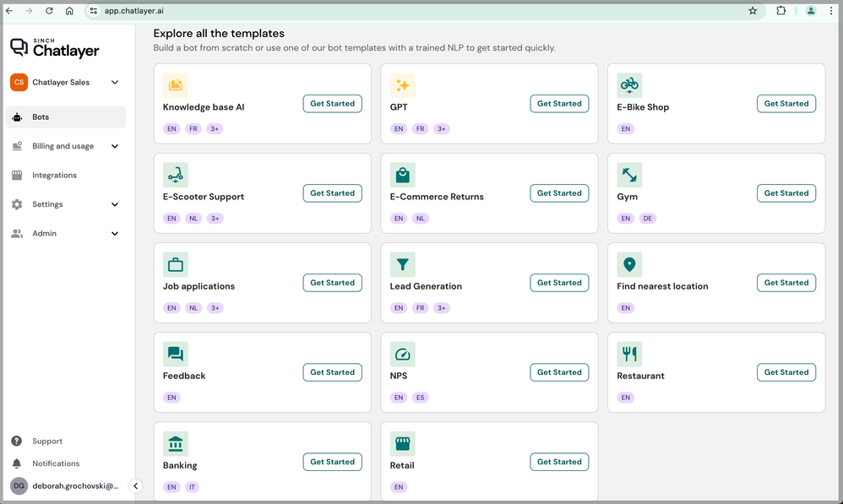Click the Restaurant fork and knife icon
The image size is (843, 504).
pos(629,354)
